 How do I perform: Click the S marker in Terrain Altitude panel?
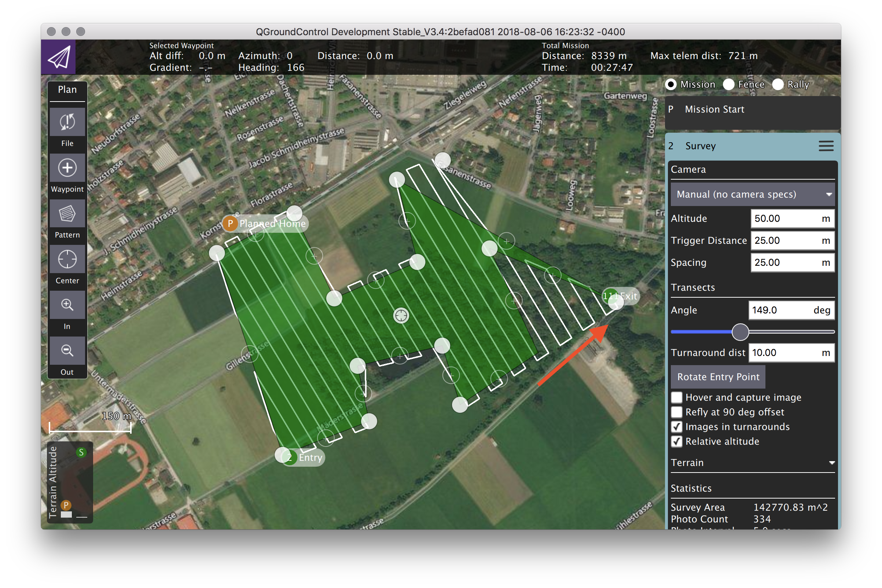pyautogui.click(x=81, y=453)
